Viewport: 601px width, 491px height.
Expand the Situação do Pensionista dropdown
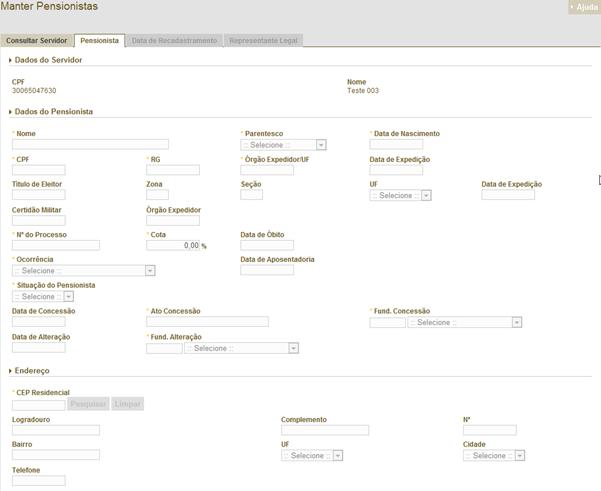pos(43,297)
